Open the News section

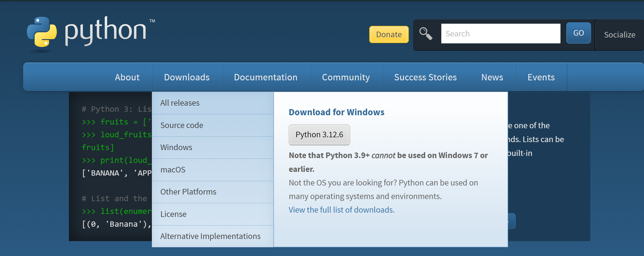pyautogui.click(x=492, y=77)
